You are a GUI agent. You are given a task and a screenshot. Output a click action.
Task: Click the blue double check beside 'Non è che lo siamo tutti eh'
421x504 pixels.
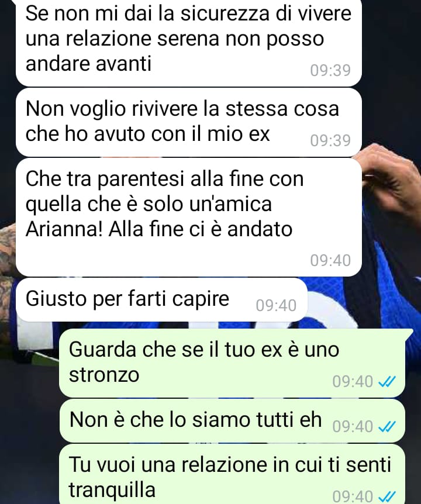pyautogui.click(x=387, y=427)
